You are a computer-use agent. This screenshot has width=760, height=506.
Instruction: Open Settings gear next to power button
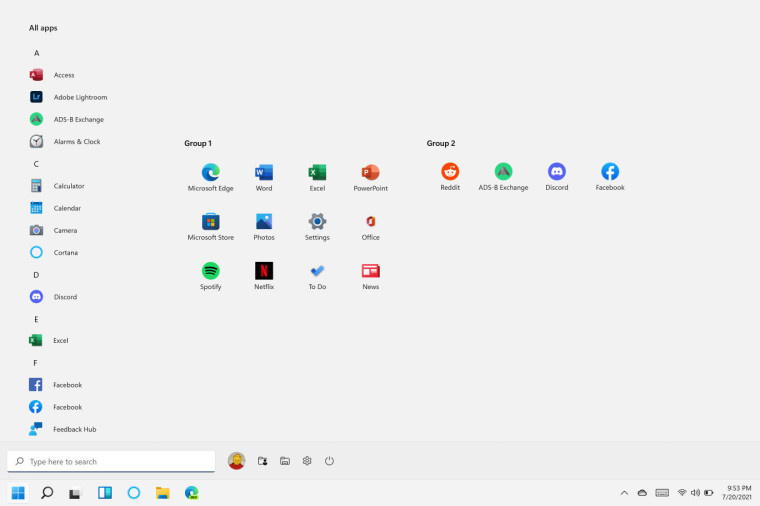307,460
